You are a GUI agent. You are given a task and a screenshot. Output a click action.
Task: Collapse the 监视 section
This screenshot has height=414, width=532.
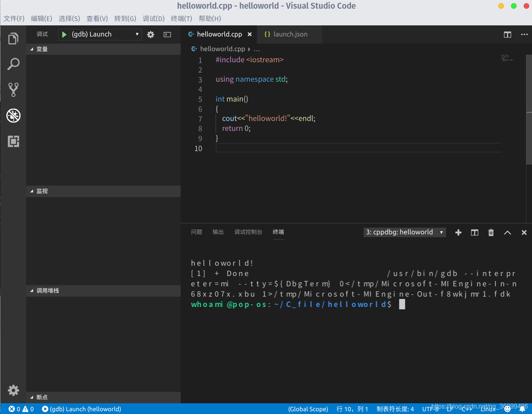103,191
